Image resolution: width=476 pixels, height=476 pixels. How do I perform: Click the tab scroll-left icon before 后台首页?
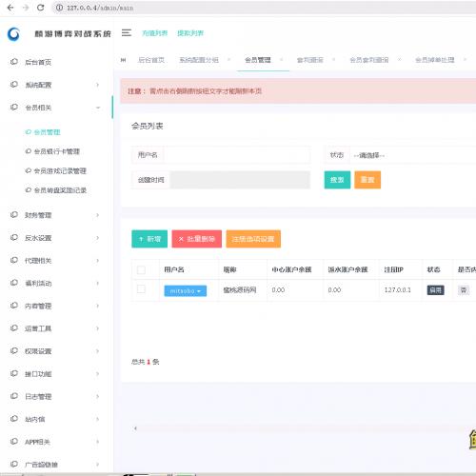(123, 60)
